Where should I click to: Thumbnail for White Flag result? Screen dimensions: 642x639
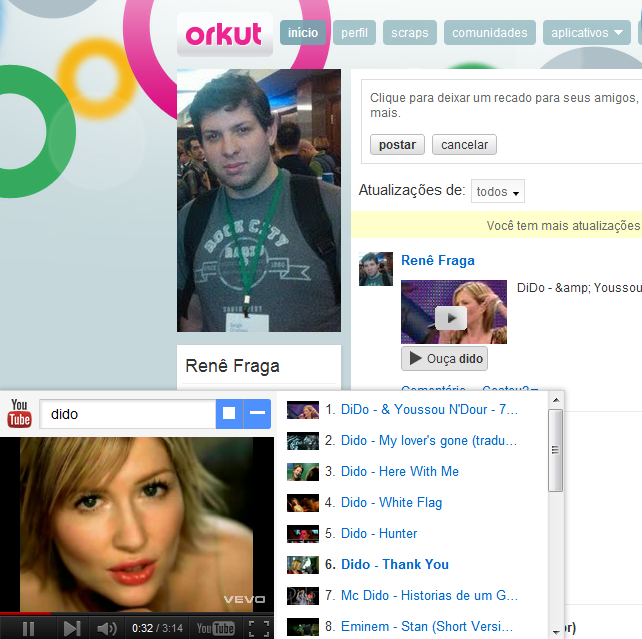[303, 503]
